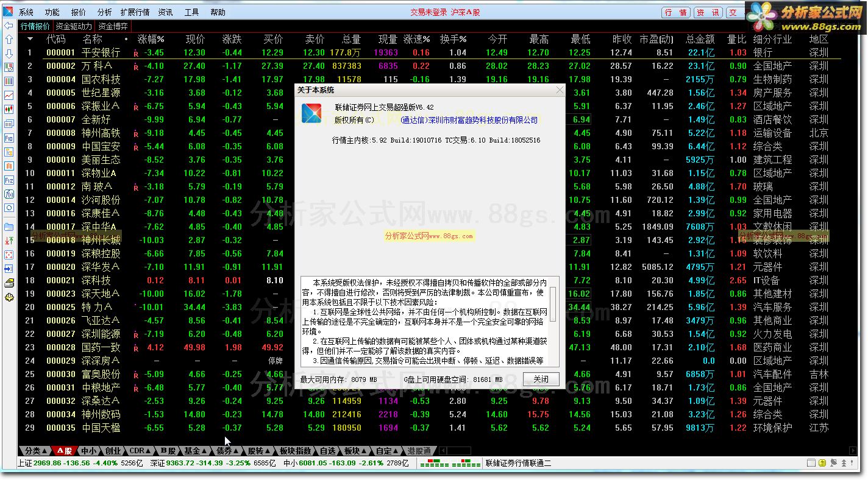
Task: Switch to the 资金博弈 tab
Action: click(113, 26)
